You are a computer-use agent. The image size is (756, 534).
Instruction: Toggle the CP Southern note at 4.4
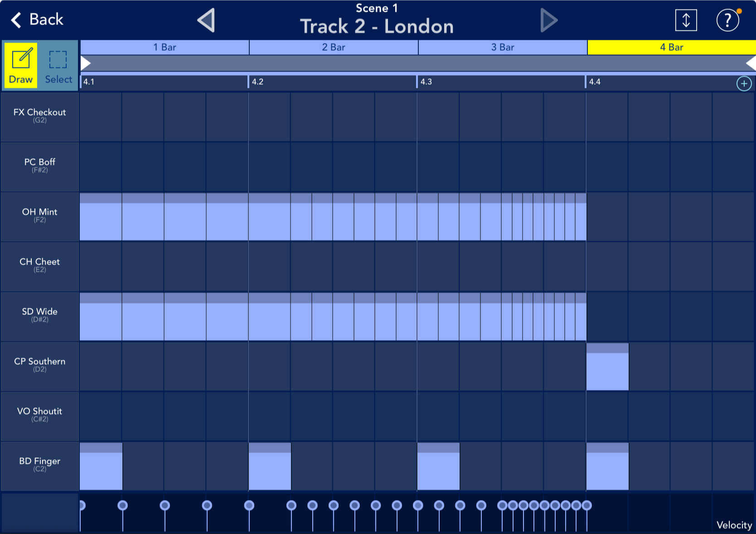point(607,367)
